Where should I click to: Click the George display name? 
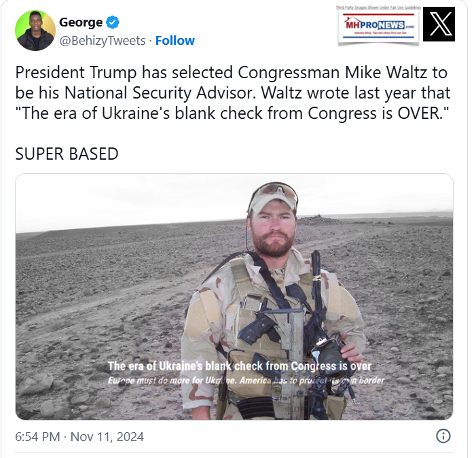pos(81,22)
